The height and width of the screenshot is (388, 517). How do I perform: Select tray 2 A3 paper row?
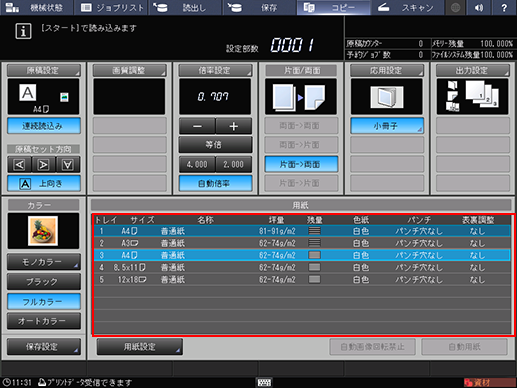[302, 243]
